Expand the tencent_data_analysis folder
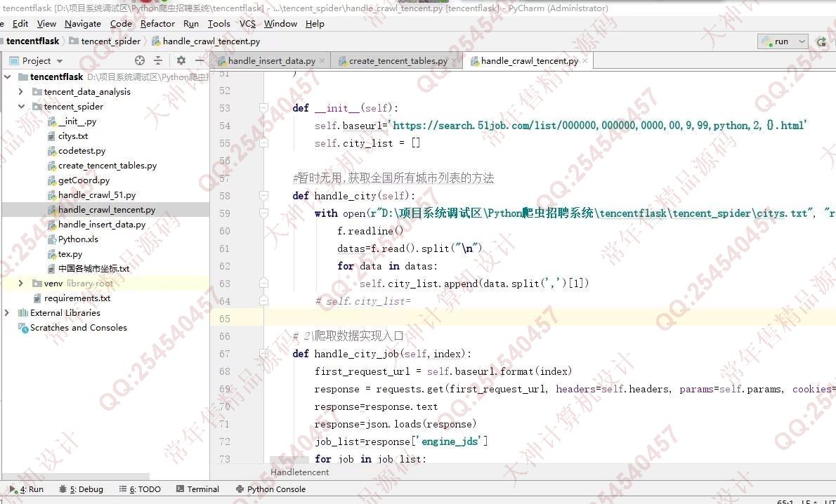 pos(21,92)
